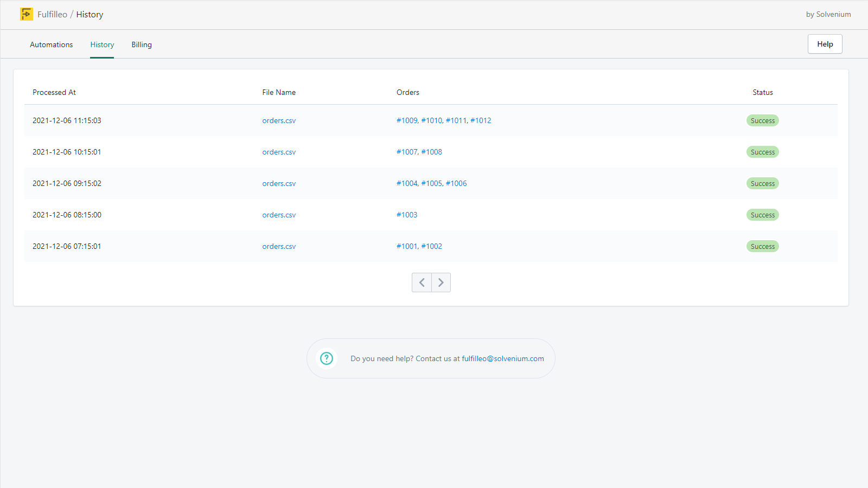Viewport: 868px width, 488px height.
Task: Select timestamp 2021-12-06 09:15:02
Action: pyautogui.click(x=67, y=183)
